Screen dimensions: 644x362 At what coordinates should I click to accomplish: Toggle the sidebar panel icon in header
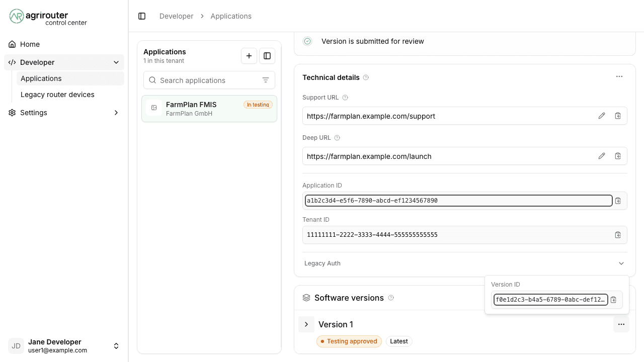click(142, 16)
